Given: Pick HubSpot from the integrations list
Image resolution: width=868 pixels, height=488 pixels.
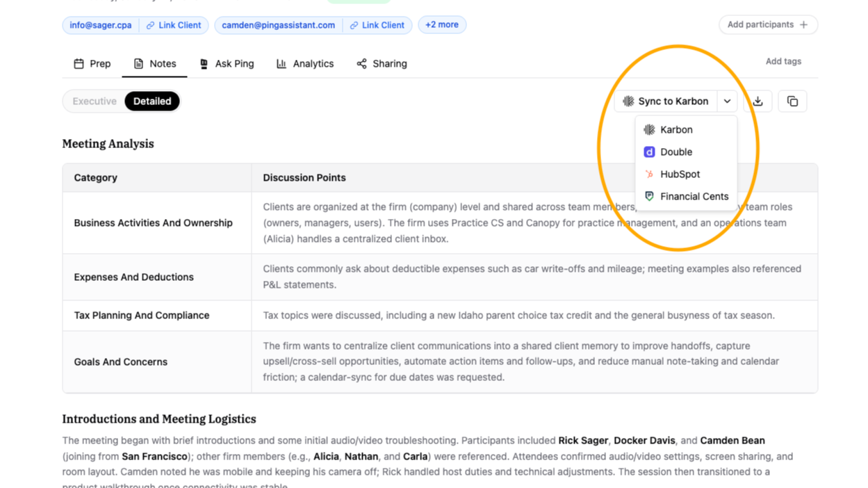Looking at the screenshot, I should coord(679,174).
